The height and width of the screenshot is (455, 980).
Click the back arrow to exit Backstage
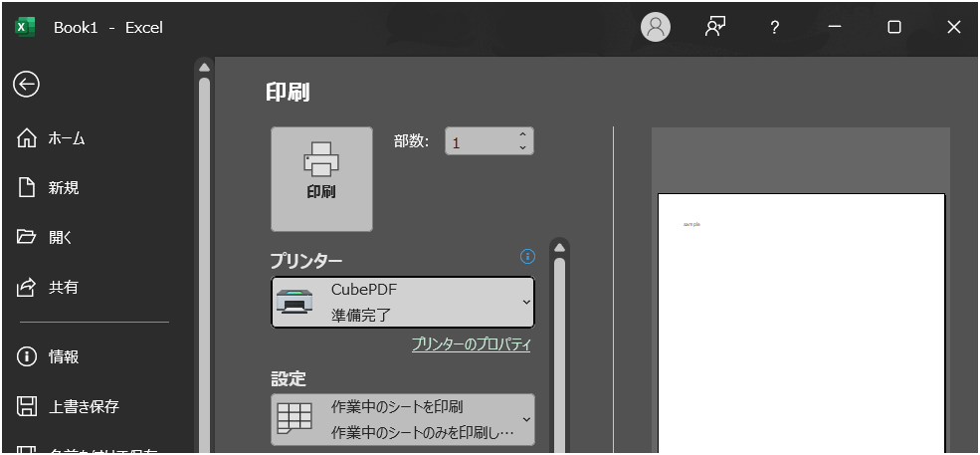coord(26,85)
